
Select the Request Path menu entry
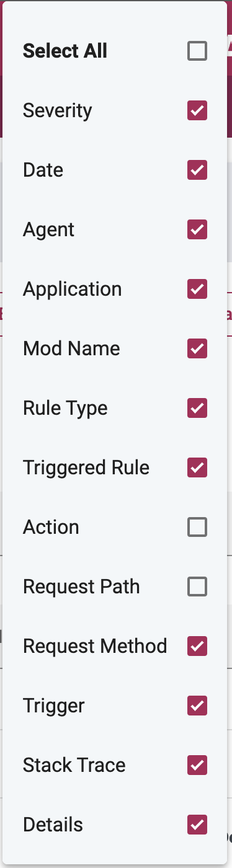[115, 587]
